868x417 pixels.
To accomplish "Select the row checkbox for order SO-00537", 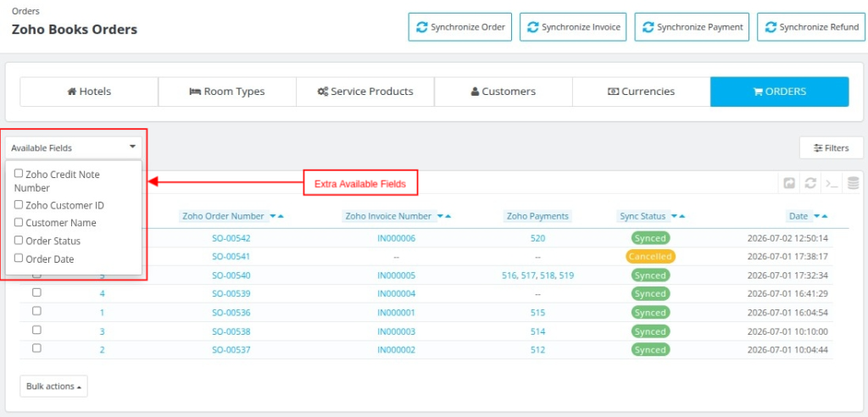I will (36, 348).
